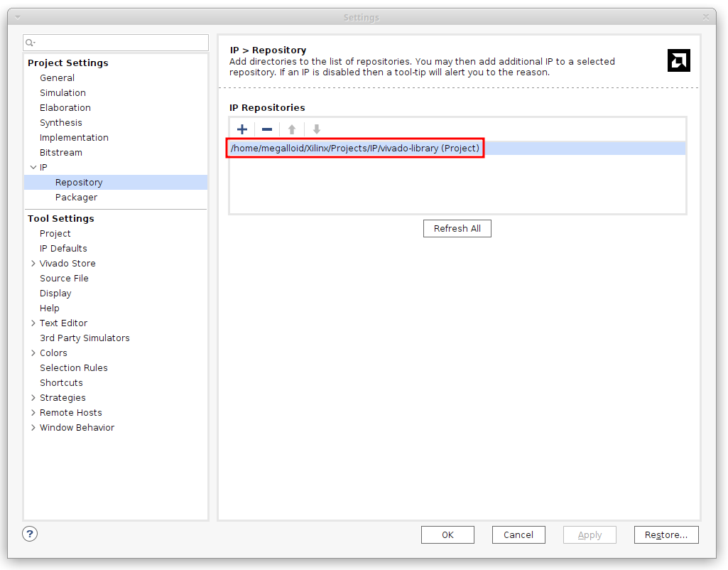Select Elaboration settings
Viewport: 728px width, 570px height.
coord(65,107)
